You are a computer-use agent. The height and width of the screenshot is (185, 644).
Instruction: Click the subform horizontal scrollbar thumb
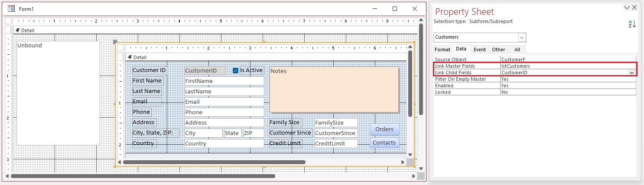coord(214,162)
